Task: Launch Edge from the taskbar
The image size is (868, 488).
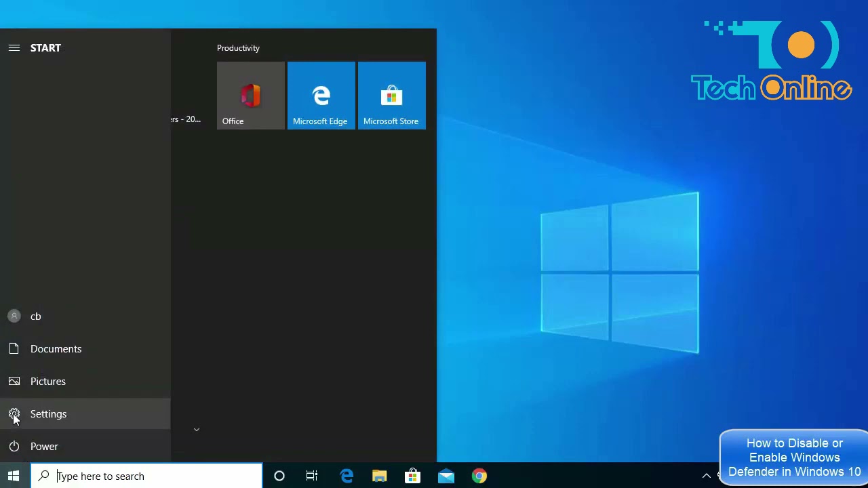Action: coord(347,476)
